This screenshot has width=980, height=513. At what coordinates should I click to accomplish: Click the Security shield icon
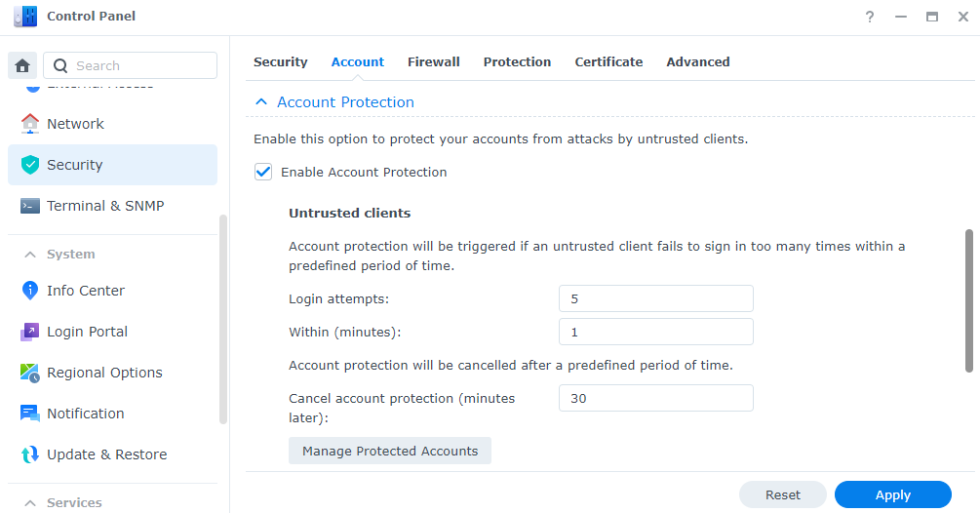point(29,165)
